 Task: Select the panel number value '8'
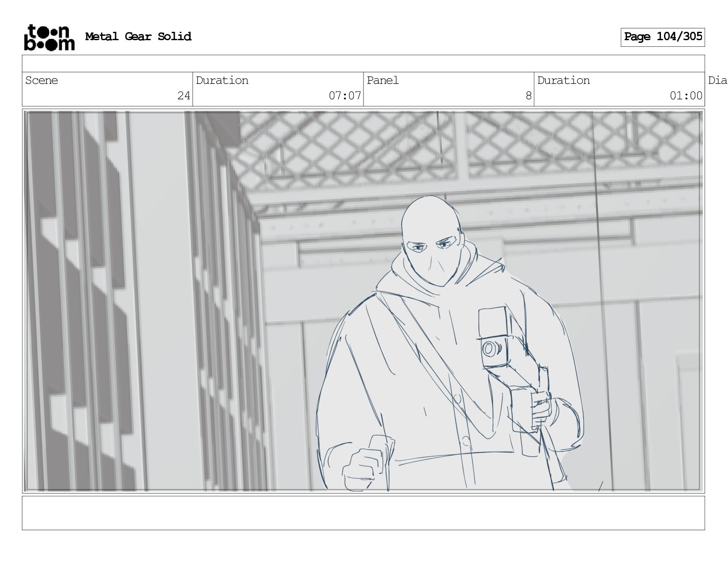point(529,96)
